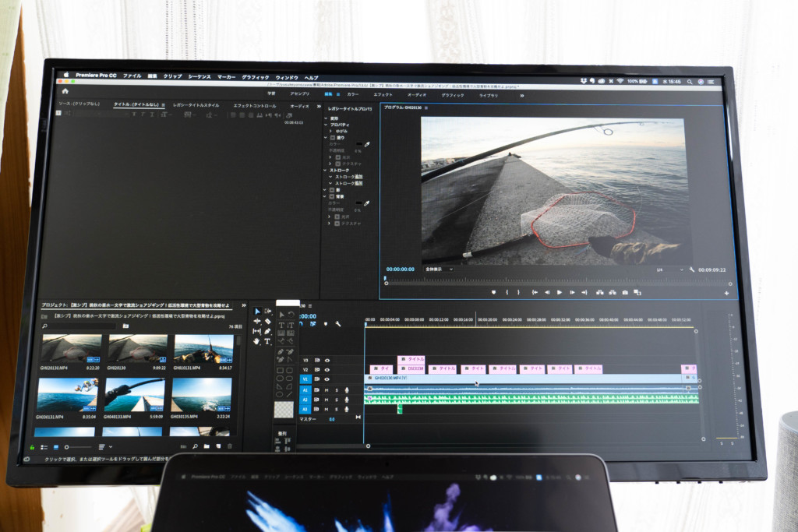The height and width of the screenshot is (532, 798).
Task: Toggle V3 track visibility eye
Action: pyautogui.click(x=327, y=360)
